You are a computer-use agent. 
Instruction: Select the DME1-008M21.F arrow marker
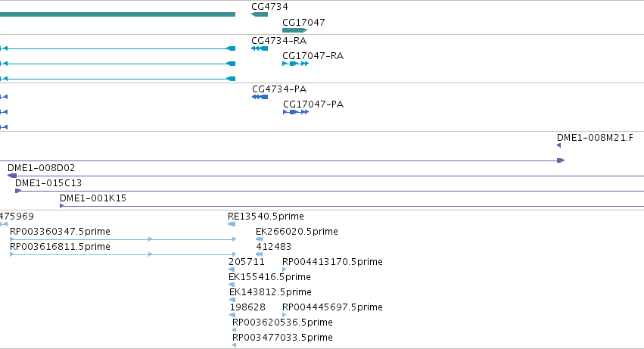point(559,145)
